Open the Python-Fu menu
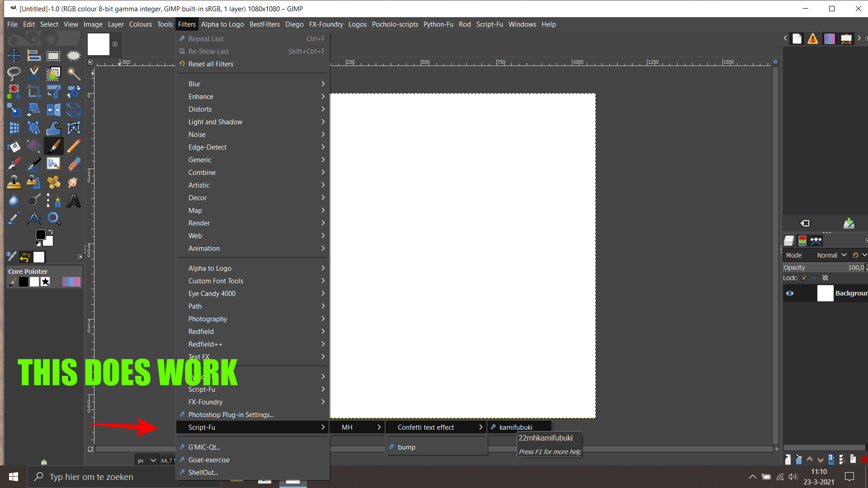This screenshot has height=488, width=868. click(439, 24)
